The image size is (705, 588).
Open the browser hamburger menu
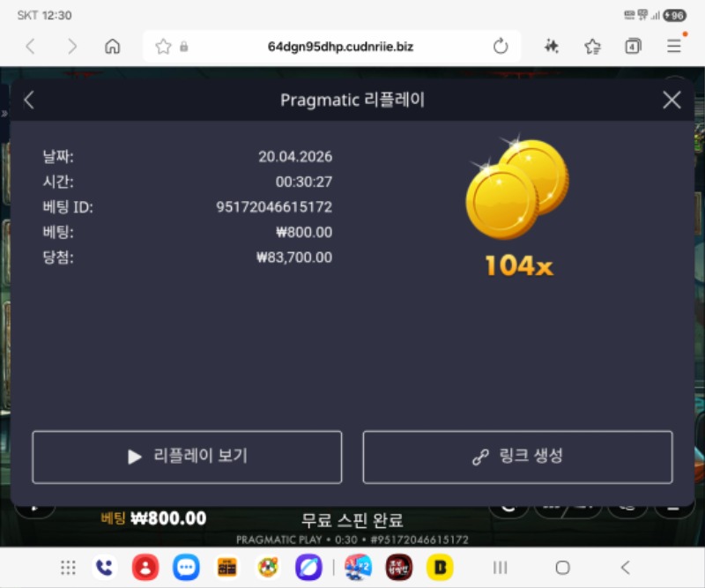click(x=674, y=47)
